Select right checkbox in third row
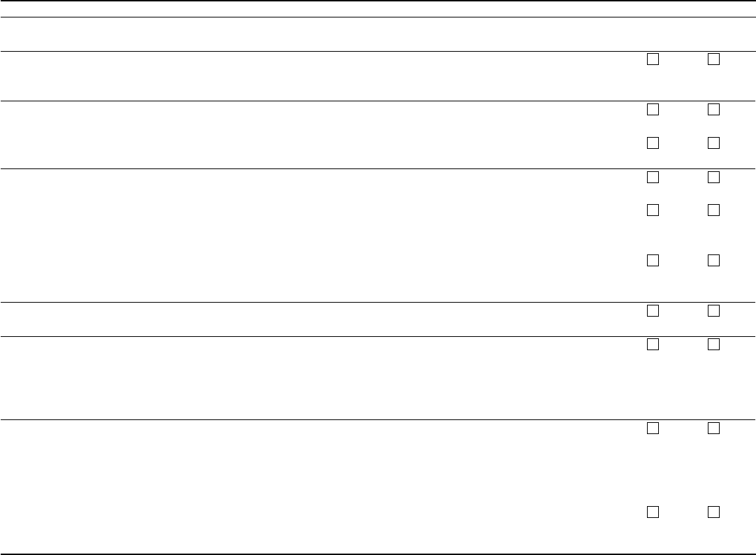 click(x=713, y=143)
